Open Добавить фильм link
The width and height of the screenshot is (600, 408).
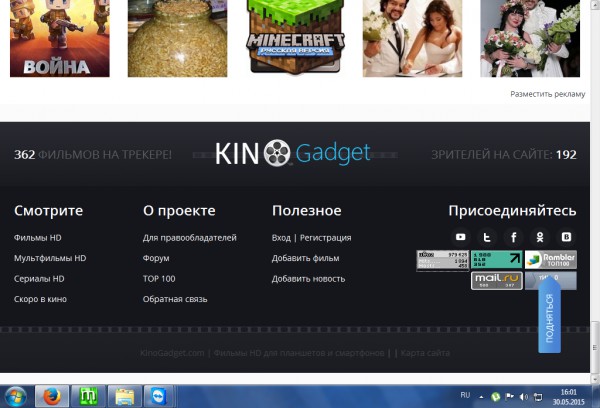(x=305, y=258)
